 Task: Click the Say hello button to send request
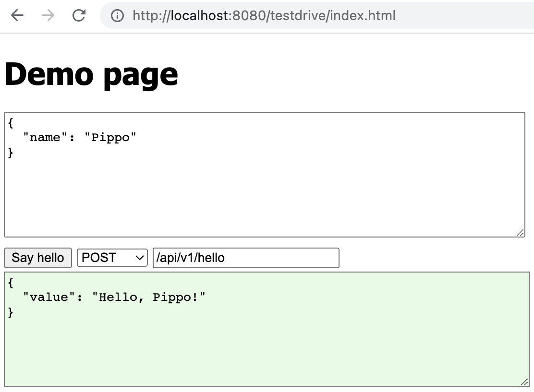37,258
